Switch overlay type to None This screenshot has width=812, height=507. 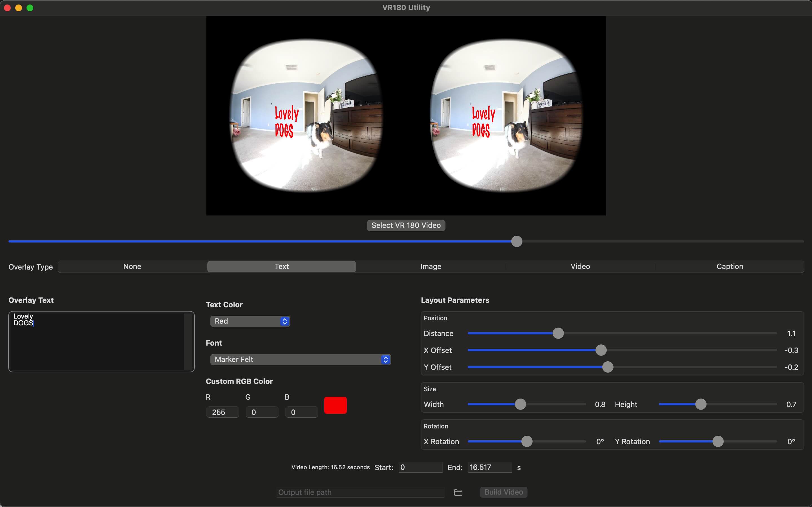132,266
